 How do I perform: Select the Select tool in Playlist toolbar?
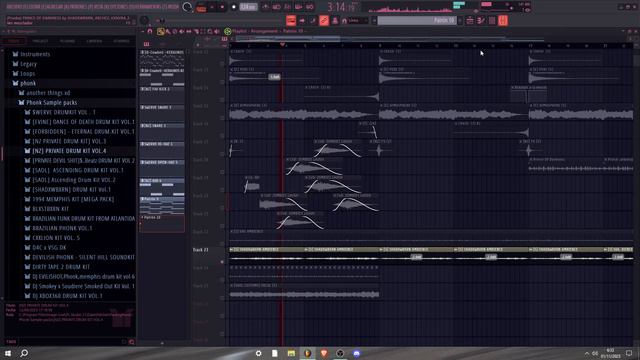pos(202,31)
